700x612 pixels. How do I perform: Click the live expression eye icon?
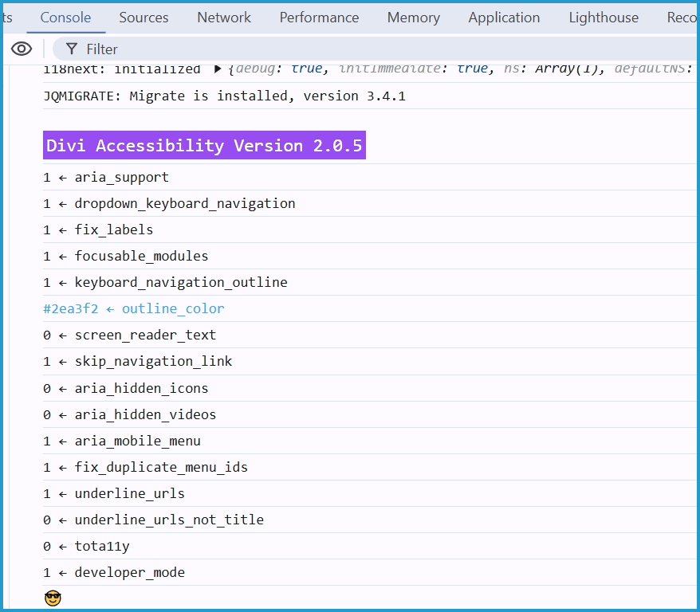22,49
